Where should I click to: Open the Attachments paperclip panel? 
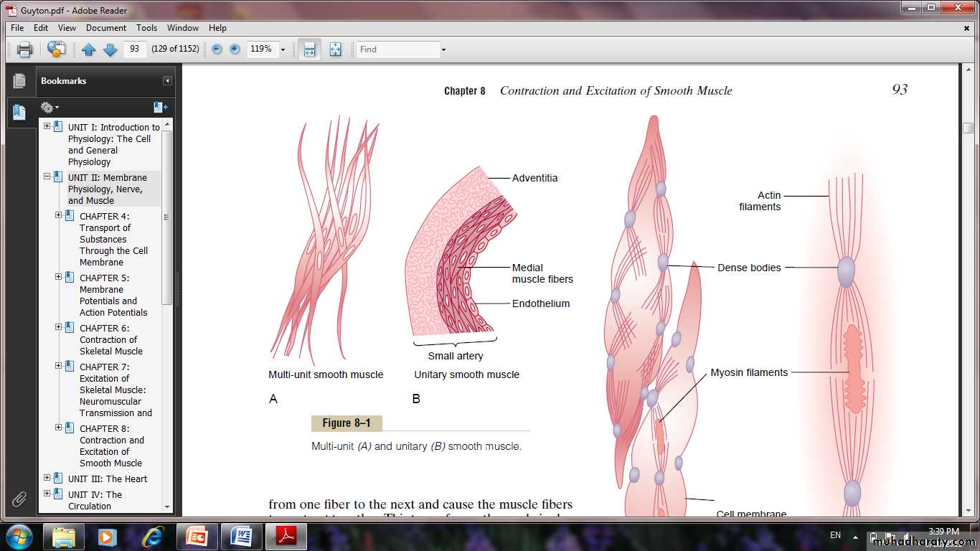coord(19,499)
